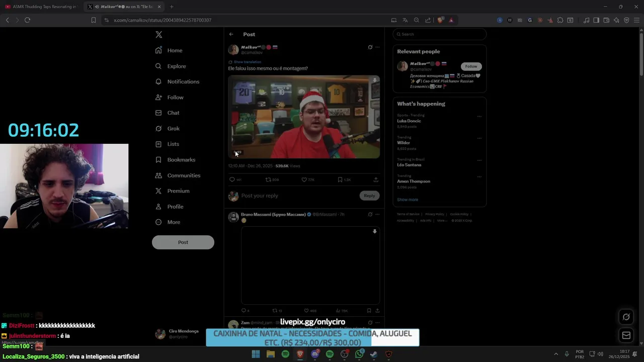Open Bruno Massami's profile name
Screen dimensions: 644x362
coord(273,215)
